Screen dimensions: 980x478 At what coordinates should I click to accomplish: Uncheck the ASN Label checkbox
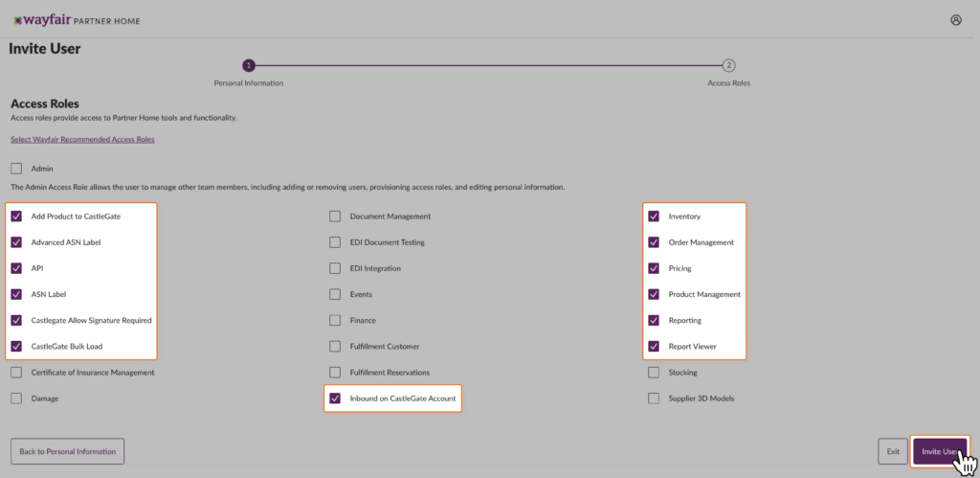pyautogui.click(x=16, y=294)
